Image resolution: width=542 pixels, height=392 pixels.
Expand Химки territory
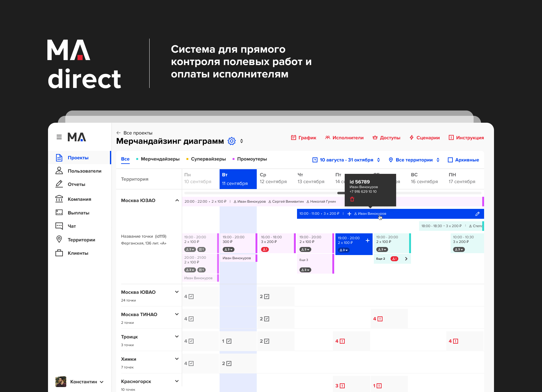click(x=177, y=359)
